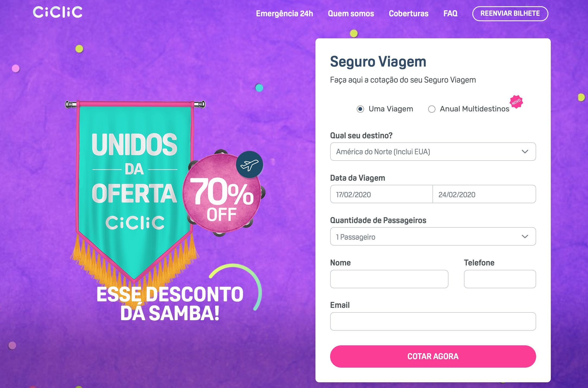Click the Ciclic logo in header

(58, 12)
